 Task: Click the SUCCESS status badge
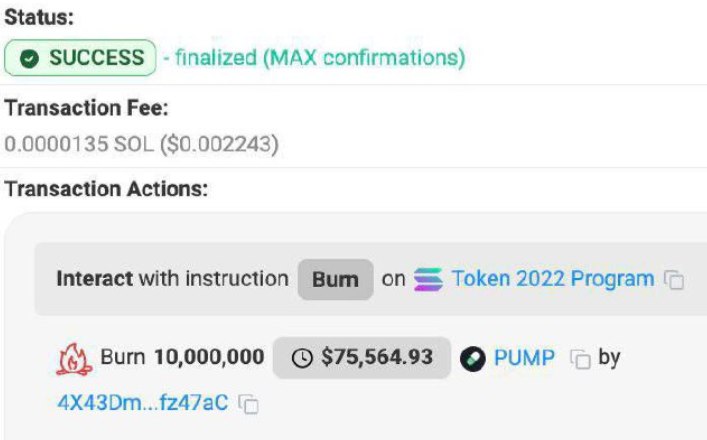click(80, 58)
